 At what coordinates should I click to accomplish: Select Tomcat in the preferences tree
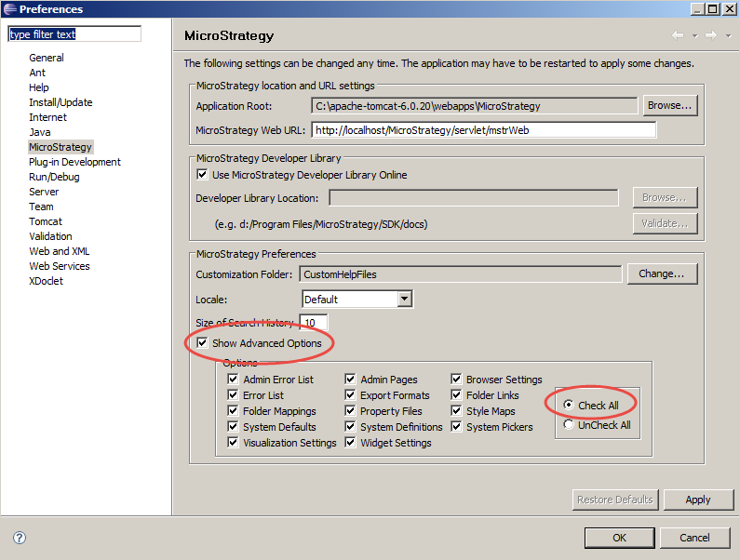pos(46,221)
